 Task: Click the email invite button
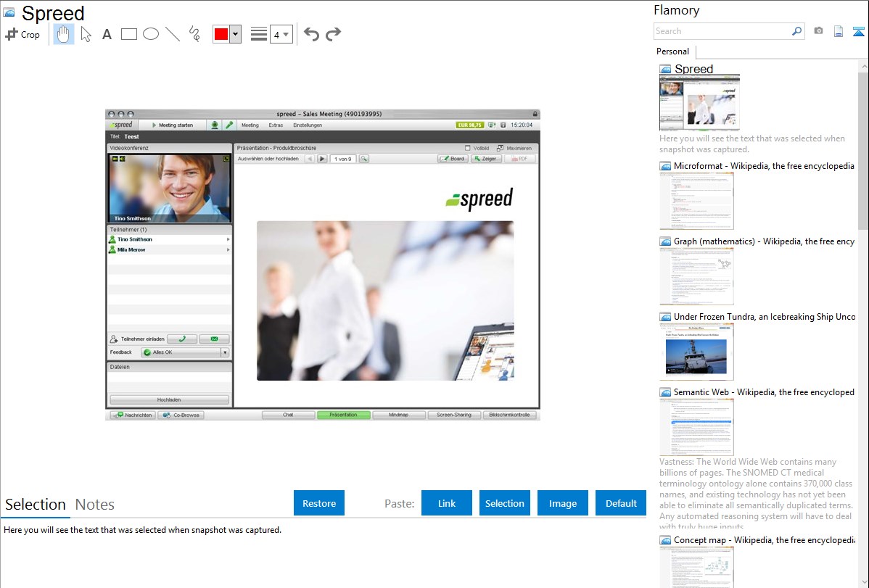[215, 339]
